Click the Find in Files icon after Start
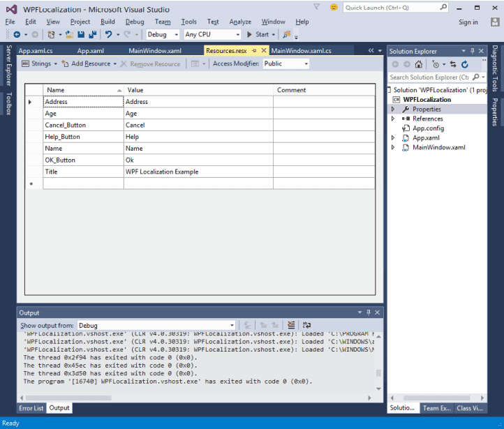The width and height of the screenshot is (504, 429). click(x=287, y=34)
